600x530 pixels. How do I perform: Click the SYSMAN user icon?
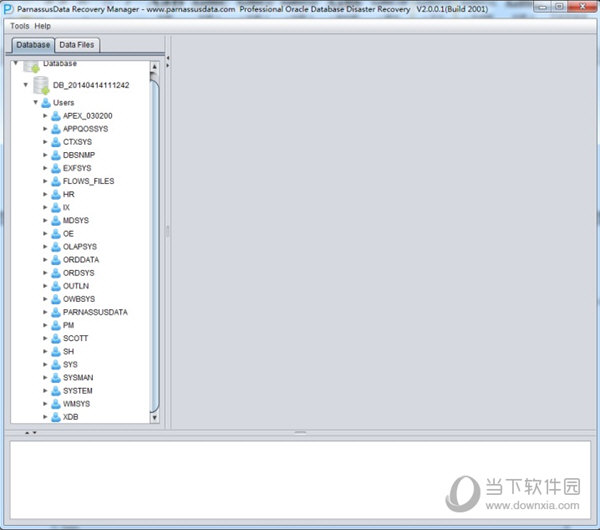point(56,378)
